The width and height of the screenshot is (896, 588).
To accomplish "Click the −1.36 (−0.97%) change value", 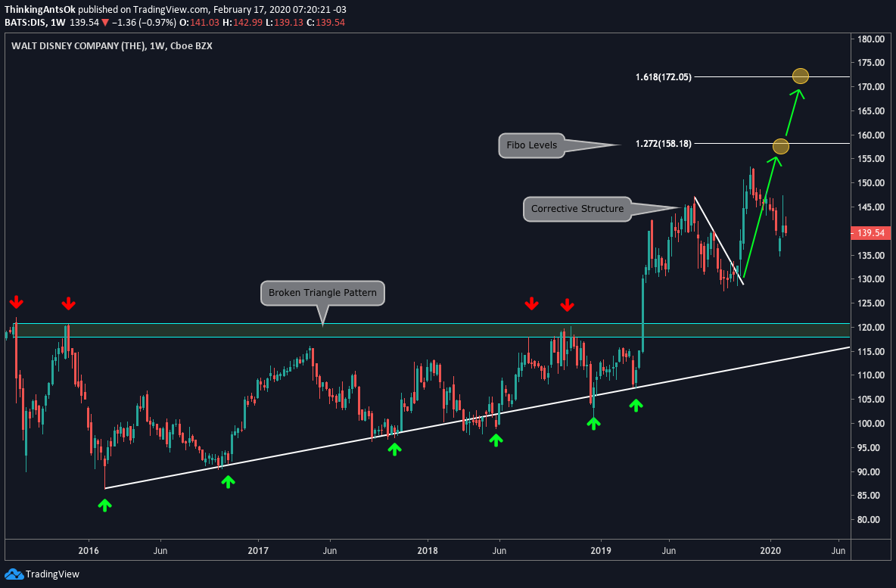I will (144, 23).
